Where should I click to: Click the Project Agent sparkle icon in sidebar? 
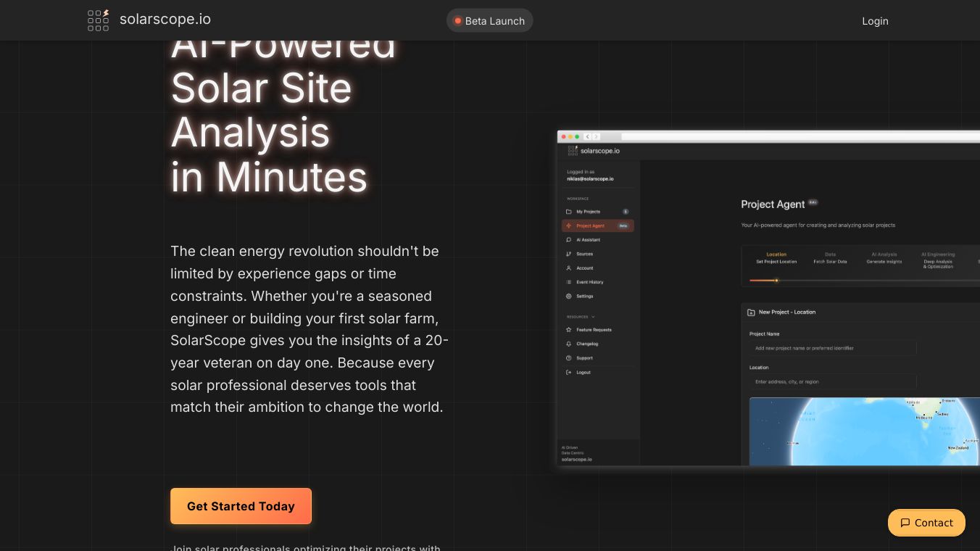(569, 225)
